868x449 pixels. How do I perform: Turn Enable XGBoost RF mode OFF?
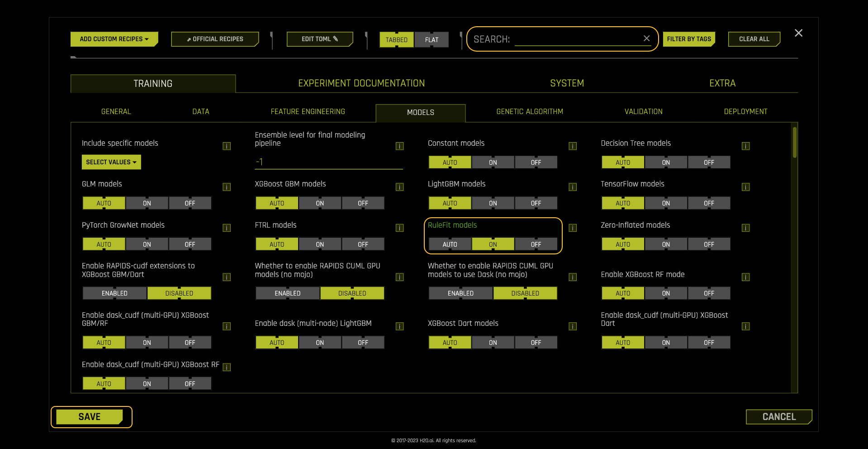coord(709,293)
